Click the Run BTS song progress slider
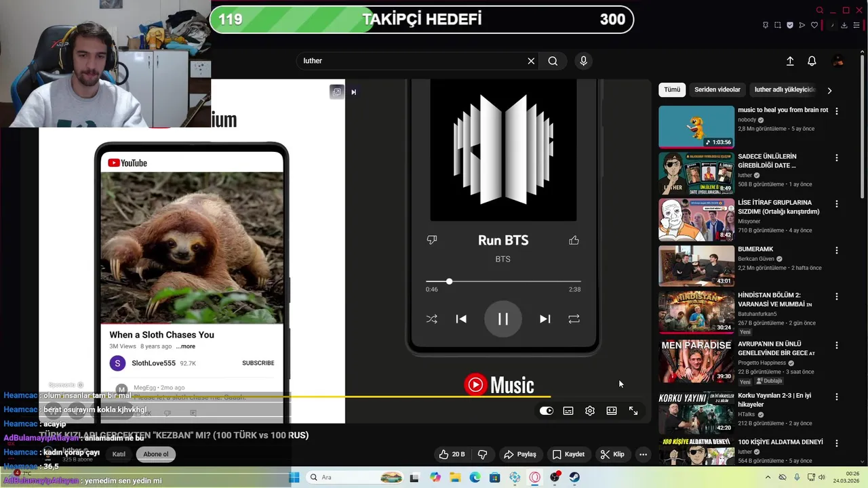This screenshot has width=868, height=488. click(x=503, y=281)
